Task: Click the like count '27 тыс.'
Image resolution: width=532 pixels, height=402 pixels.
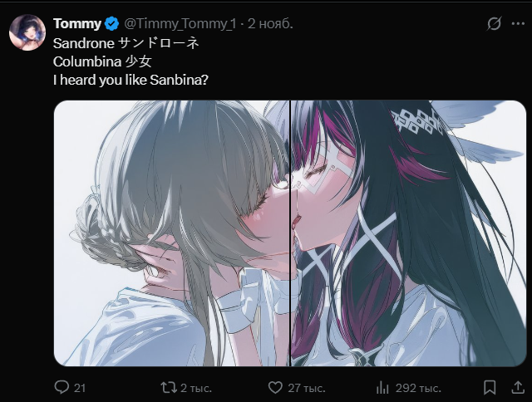Action: (x=306, y=388)
